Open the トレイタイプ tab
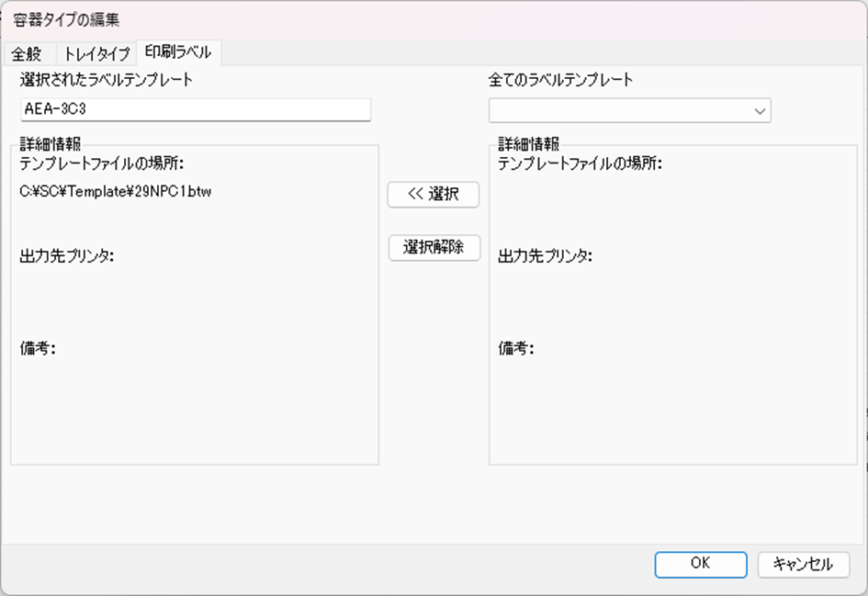Screen dimensions: 868x596 [96, 53]
